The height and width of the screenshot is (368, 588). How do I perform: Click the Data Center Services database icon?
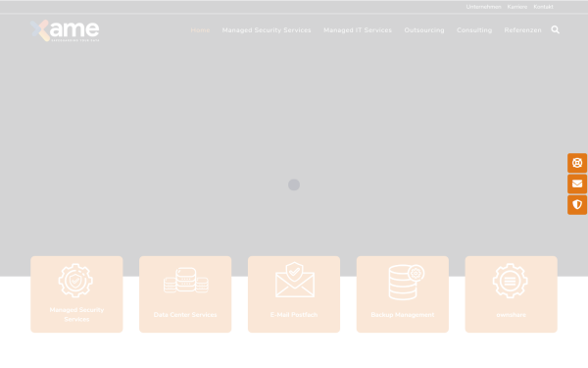pyautogui.click(x=185, y=280)
